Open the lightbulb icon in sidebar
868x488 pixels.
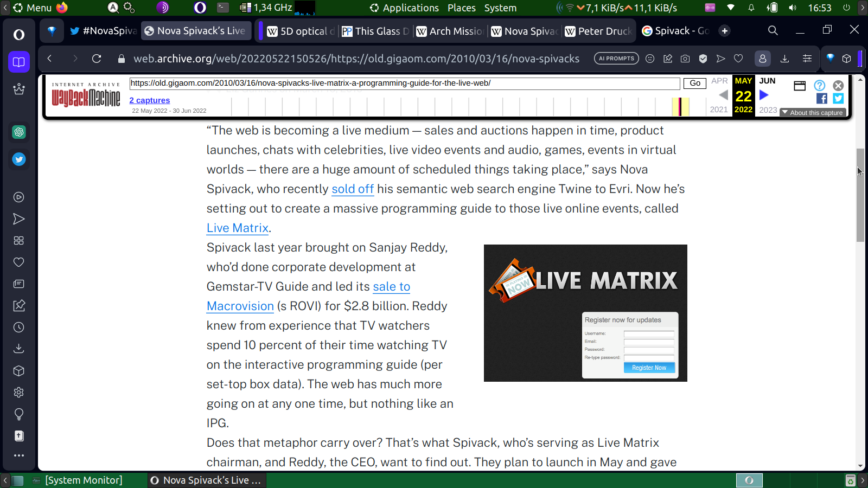(x=19, y=414)
